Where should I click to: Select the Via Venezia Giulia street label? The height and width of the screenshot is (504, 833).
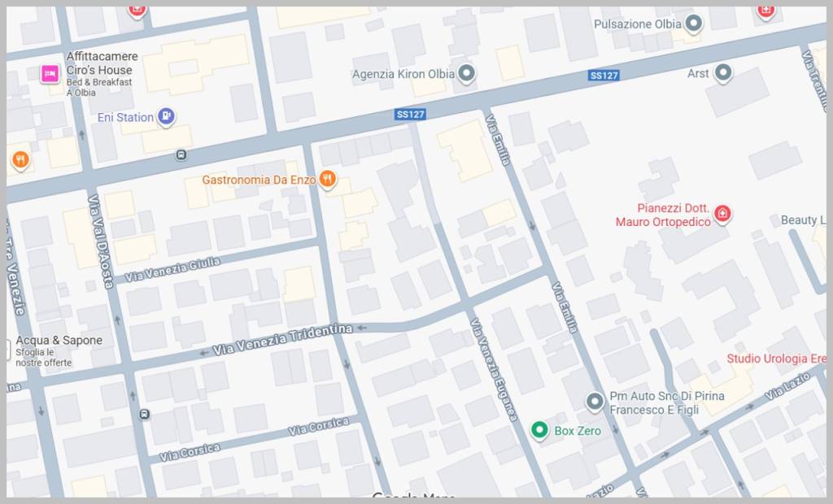coord(172,269)
